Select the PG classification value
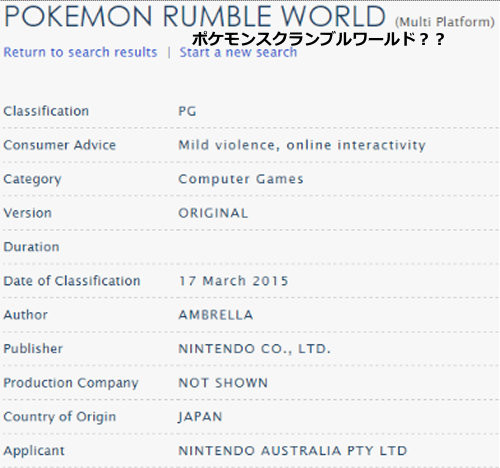This screenshot has height=468, width=500. pos(187,111)
